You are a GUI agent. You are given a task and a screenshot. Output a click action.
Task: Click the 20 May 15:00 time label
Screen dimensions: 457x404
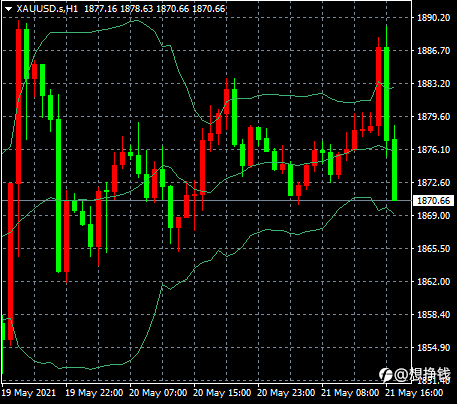point(222,393)
